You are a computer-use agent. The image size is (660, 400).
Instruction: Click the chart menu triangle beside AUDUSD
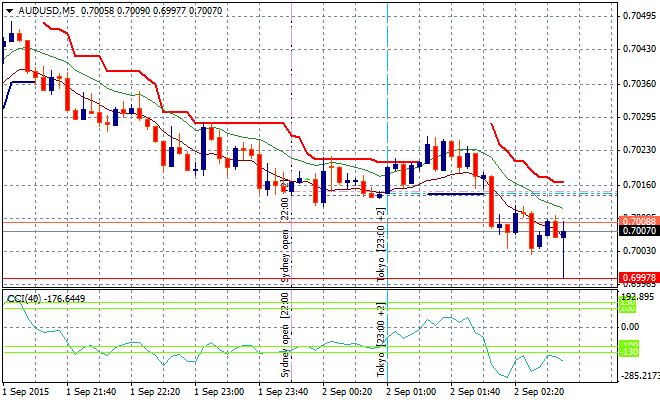pos(7,9)
